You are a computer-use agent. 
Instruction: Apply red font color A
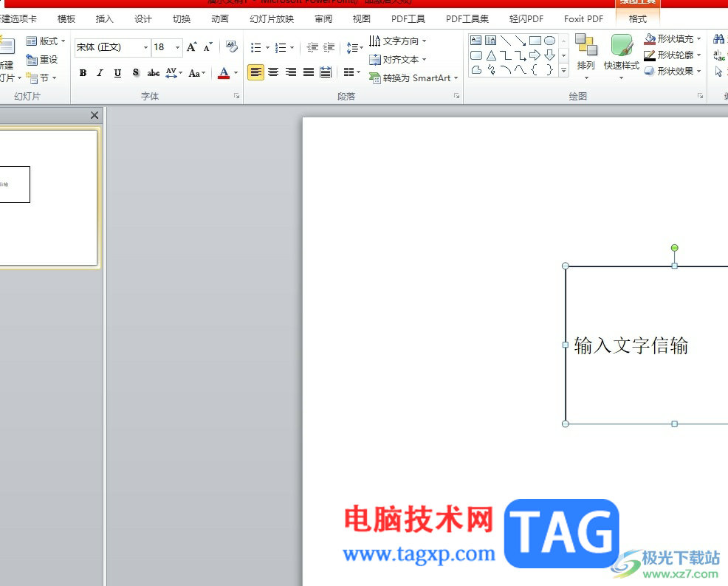coord(224,73)
